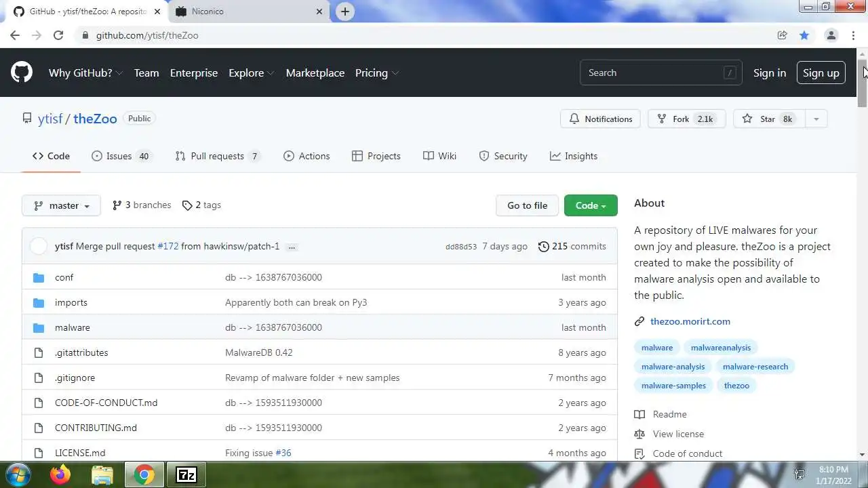Switch to Chrome in the taskbar

pyautogui.click(x=144, y=474)
